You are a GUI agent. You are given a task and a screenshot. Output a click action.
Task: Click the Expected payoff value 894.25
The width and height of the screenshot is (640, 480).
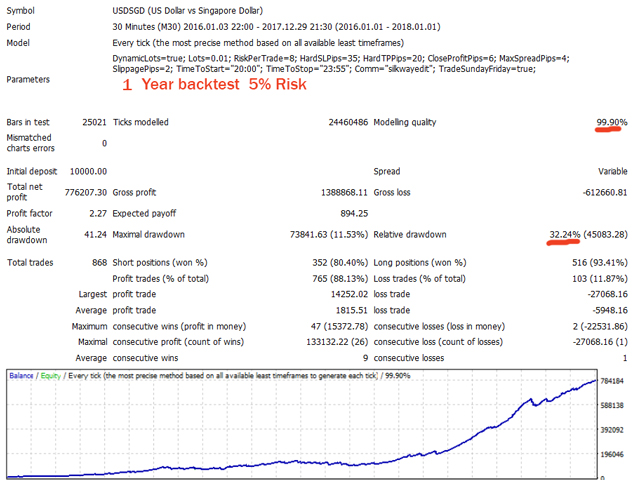[354, 213]
